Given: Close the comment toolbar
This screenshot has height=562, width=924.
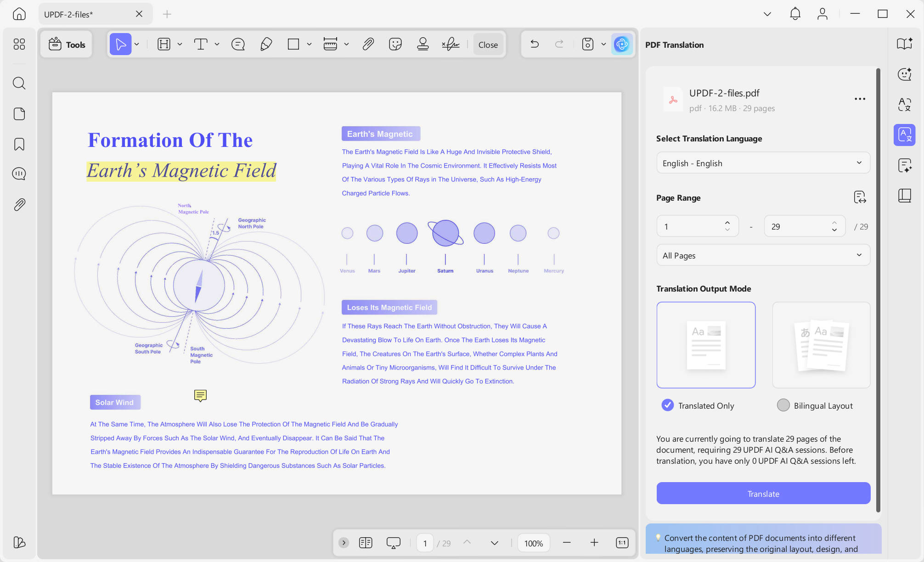Looking at the screenshot, I should coord(488,45).
